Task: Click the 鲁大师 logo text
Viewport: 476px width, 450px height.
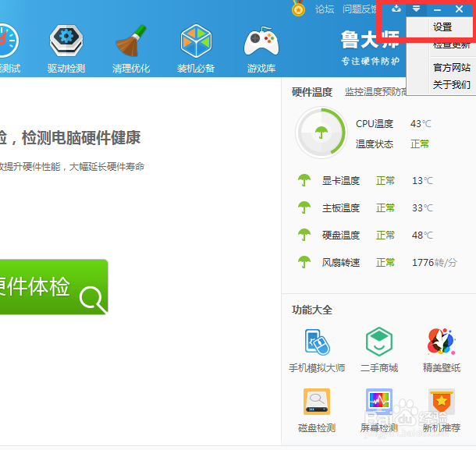Action: click(370, 40)
